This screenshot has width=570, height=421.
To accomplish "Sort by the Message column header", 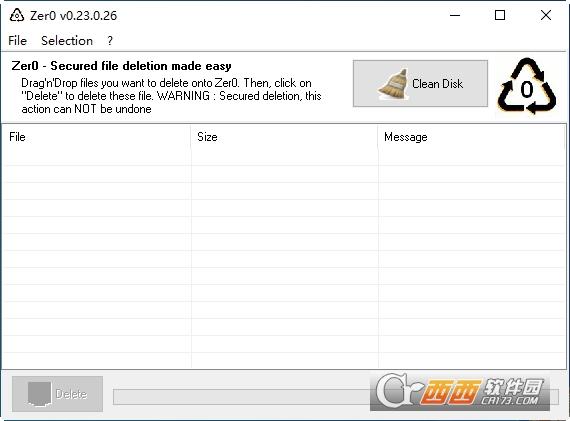I will [x=471, y=137].
